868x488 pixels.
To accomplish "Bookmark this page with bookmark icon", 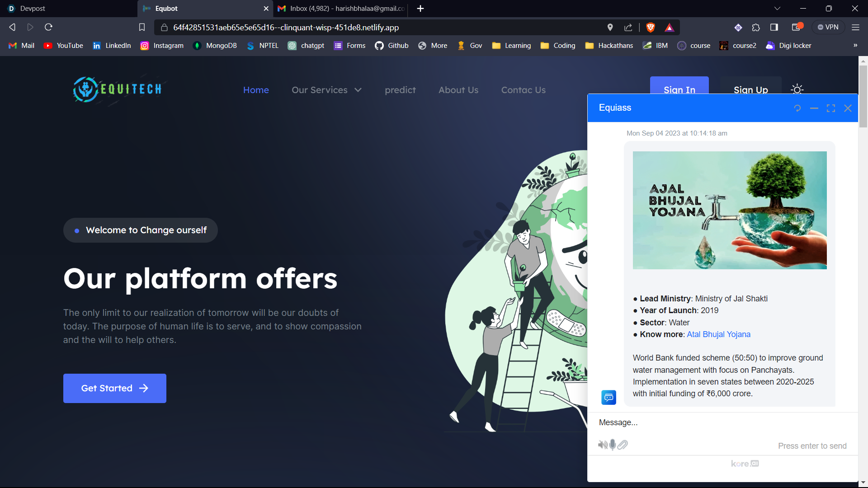I will 142,28.
